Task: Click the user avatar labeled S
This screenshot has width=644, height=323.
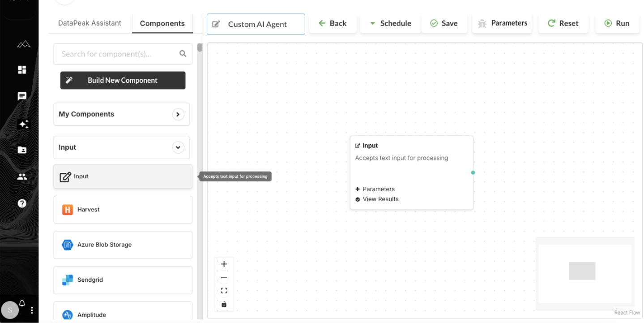Action: click(x=10, y=310)
